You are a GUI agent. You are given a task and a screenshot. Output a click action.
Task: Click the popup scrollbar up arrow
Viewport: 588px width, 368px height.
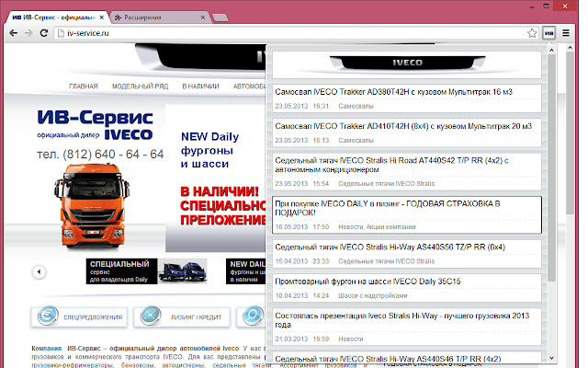[551, 50]
